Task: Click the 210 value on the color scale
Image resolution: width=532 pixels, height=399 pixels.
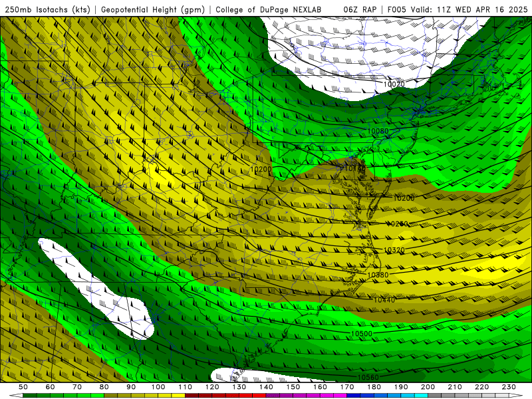Action: pos(455,387)
